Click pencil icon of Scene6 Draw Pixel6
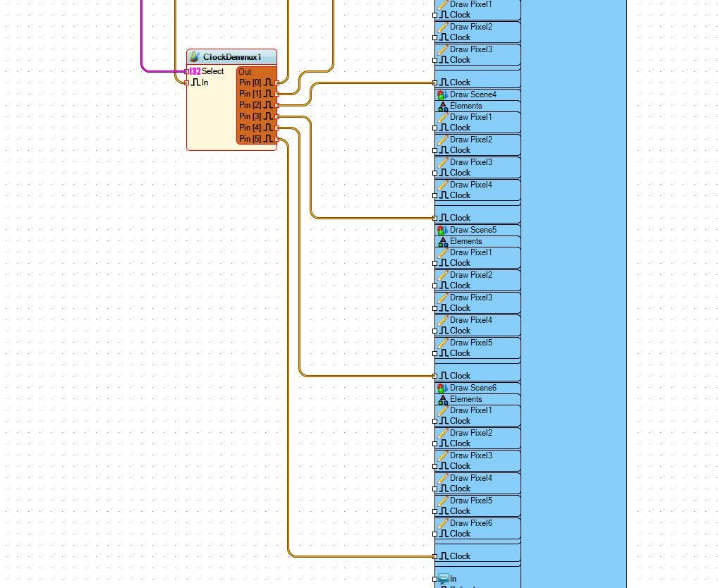Image resolution: width=718 pixels, height=588 pixels. click(443, 523)
